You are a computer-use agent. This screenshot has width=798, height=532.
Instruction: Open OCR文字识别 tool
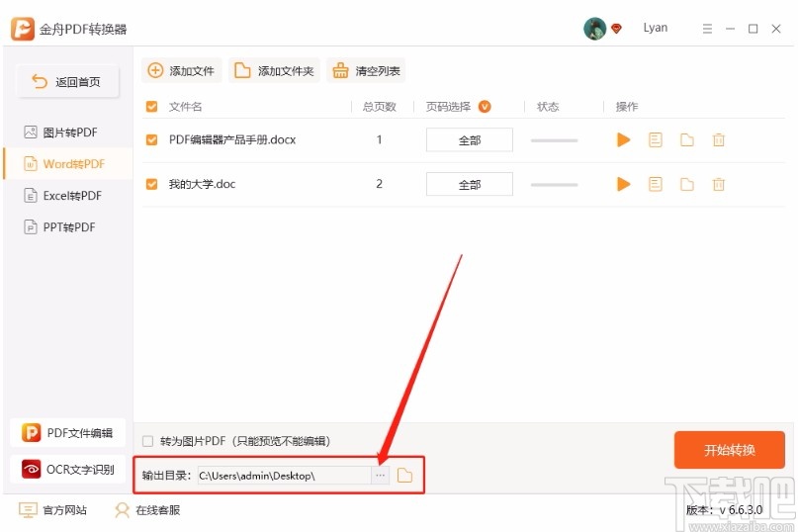point(67,470)
